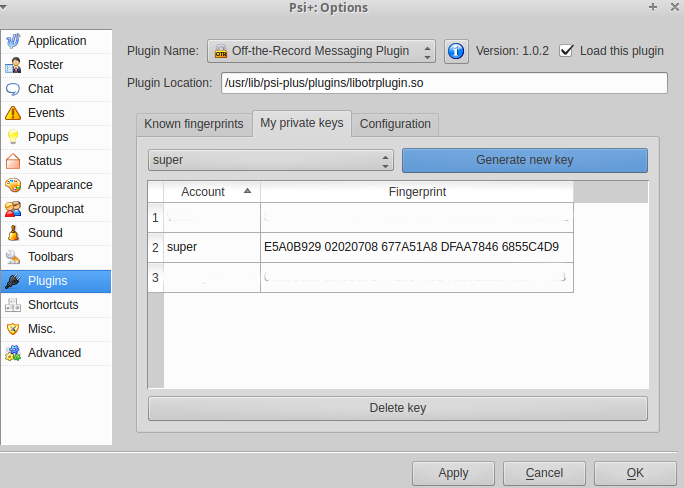Select the super account fingerprint row
684x488 pixels.
(x=410, y=247)
